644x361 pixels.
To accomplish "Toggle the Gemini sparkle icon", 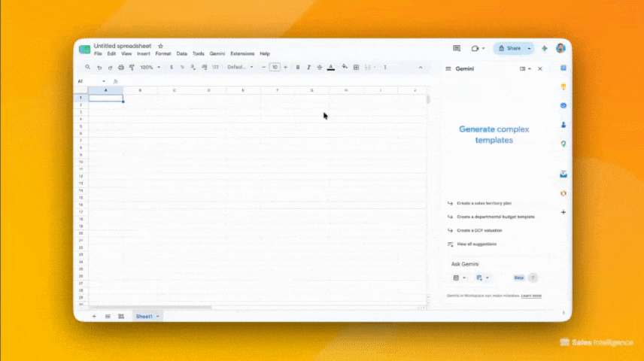I will [x=545, y=48].
